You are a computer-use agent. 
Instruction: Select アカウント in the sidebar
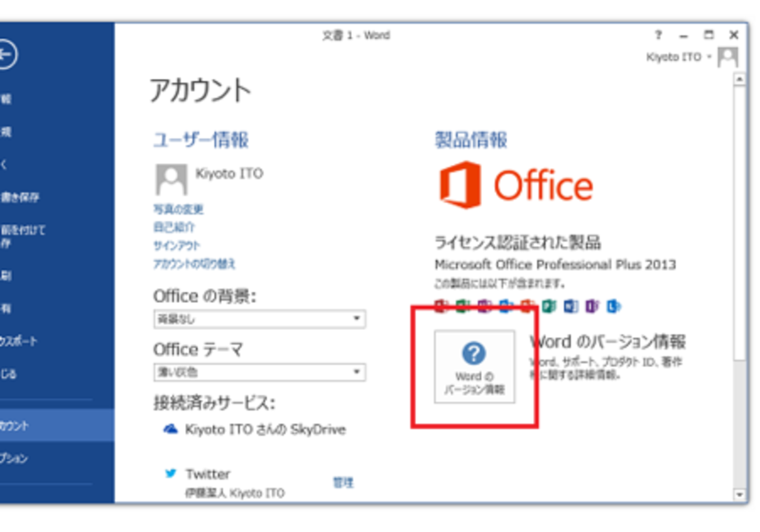tap(57, 426)
